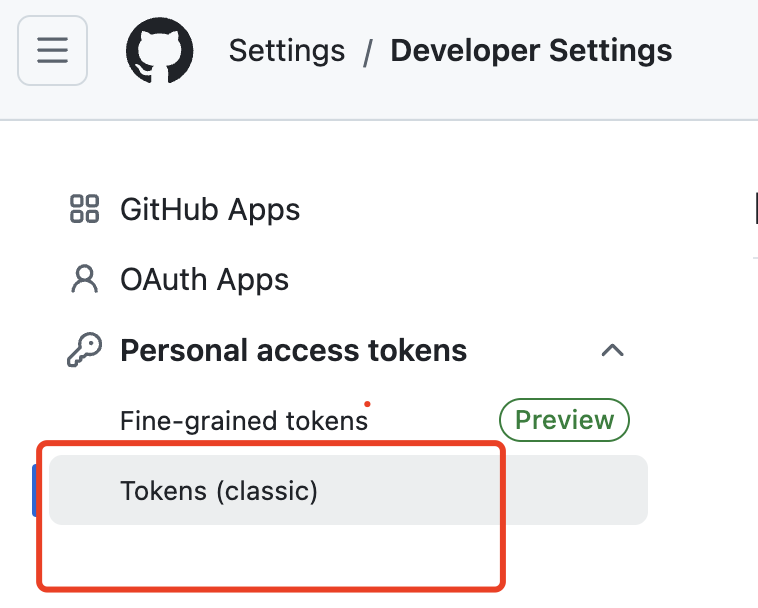Click the Personal access tokens section label
This screenshot has height=608, width=758.
(x=293, y=350)
